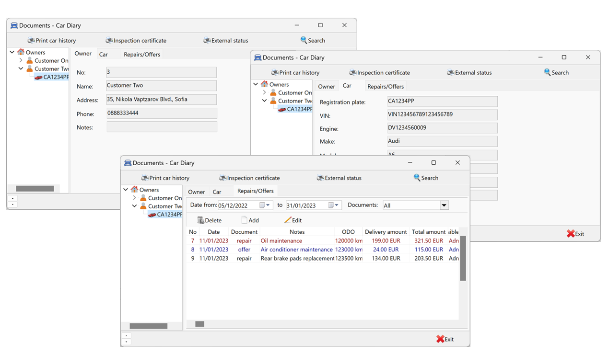Click External status in Owner tab window
The width and height of the screenshot is (609, 364).
[x=225, y=40]
